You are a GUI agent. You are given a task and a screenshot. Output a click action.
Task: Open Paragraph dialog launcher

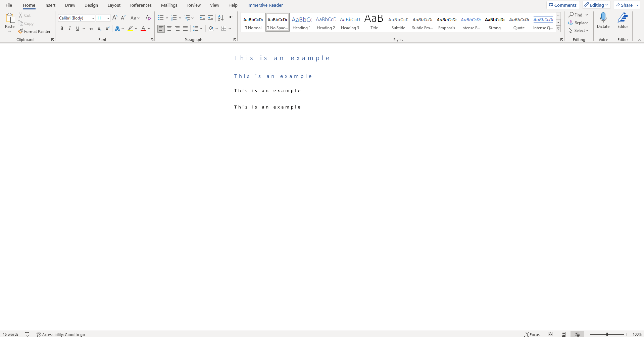235,40
